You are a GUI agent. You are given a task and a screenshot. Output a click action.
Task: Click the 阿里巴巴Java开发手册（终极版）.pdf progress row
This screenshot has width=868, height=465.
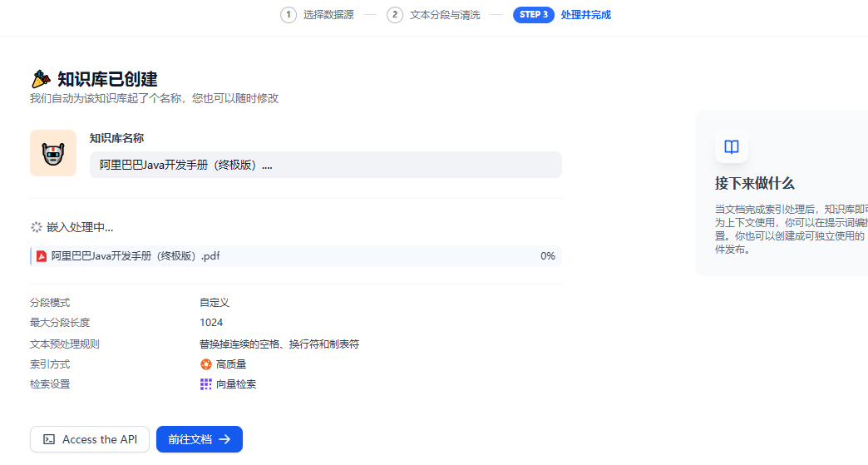(296, 256)
